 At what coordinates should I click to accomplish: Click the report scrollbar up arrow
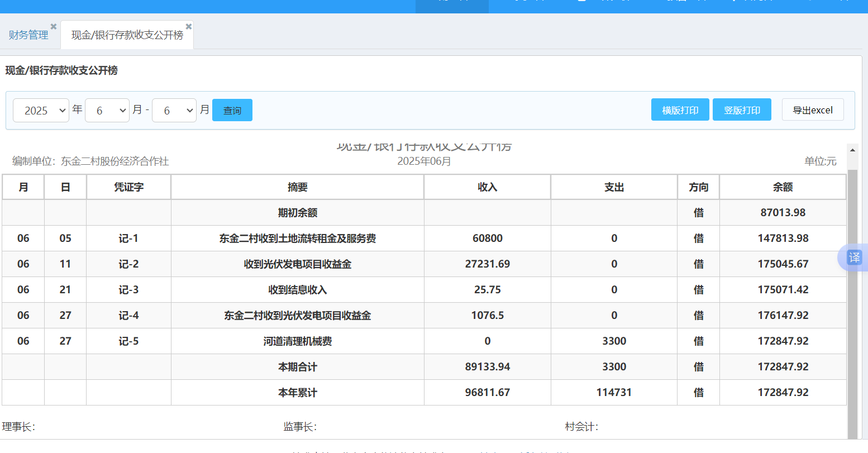[x=852, y=150]
